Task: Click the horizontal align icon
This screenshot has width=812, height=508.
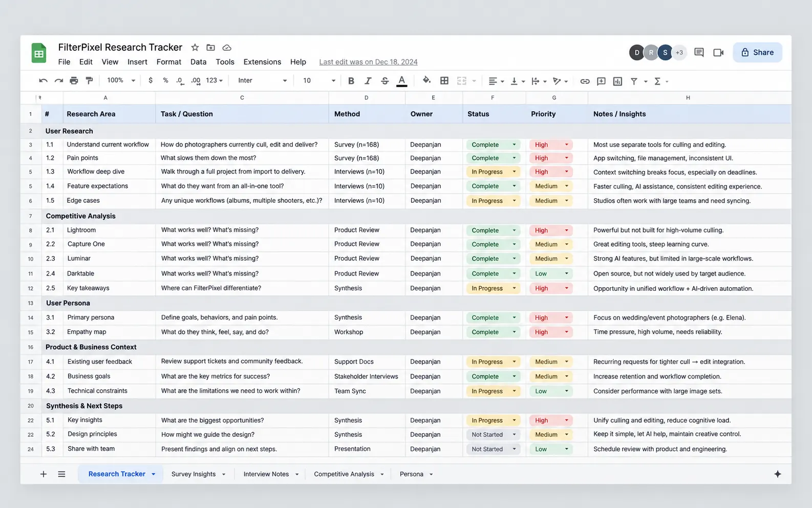Action: coord(493,81)
